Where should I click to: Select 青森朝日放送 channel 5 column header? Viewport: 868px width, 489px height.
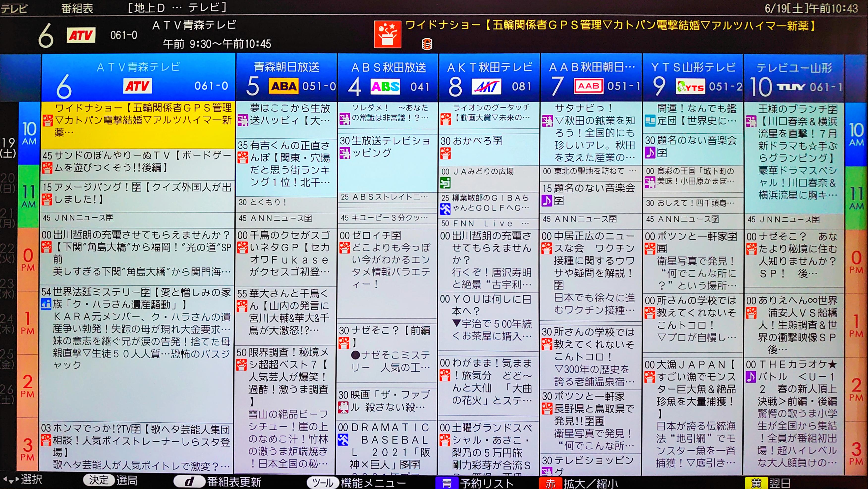(286, 77)
